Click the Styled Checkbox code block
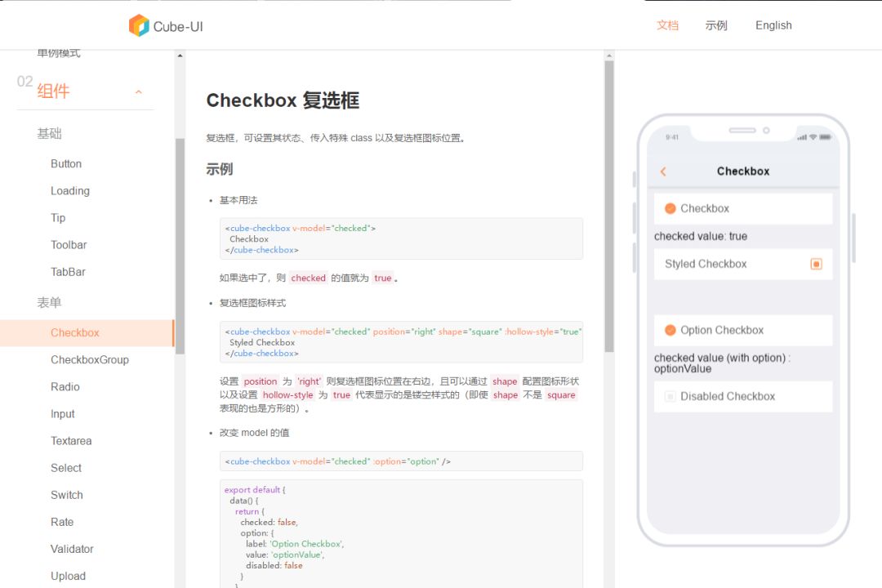This screenshot has height=588, width=882. tap(401, 342)
